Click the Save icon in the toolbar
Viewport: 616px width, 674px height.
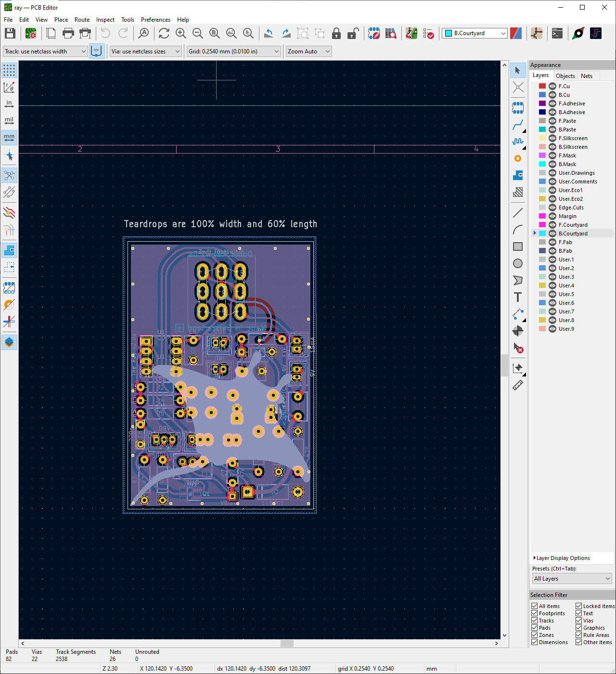pos(10,33)
